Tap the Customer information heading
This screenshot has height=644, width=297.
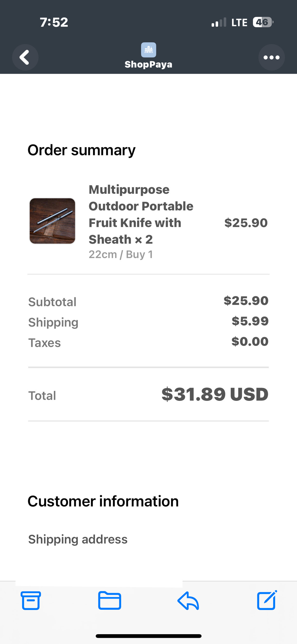coord(103,501)
